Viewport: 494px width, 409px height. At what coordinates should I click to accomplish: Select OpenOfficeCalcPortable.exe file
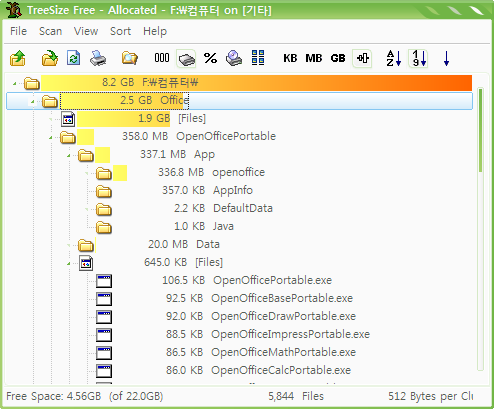tap(281, 370)
